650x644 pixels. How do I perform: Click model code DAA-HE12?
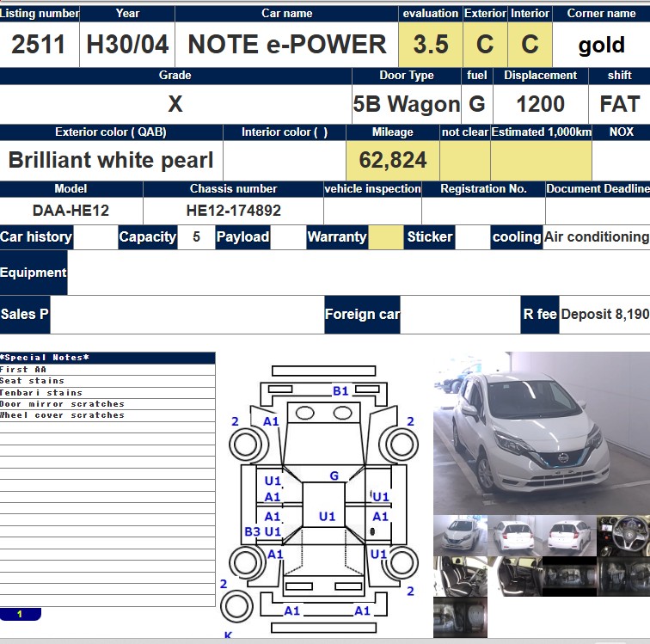(x=71, y=211)
